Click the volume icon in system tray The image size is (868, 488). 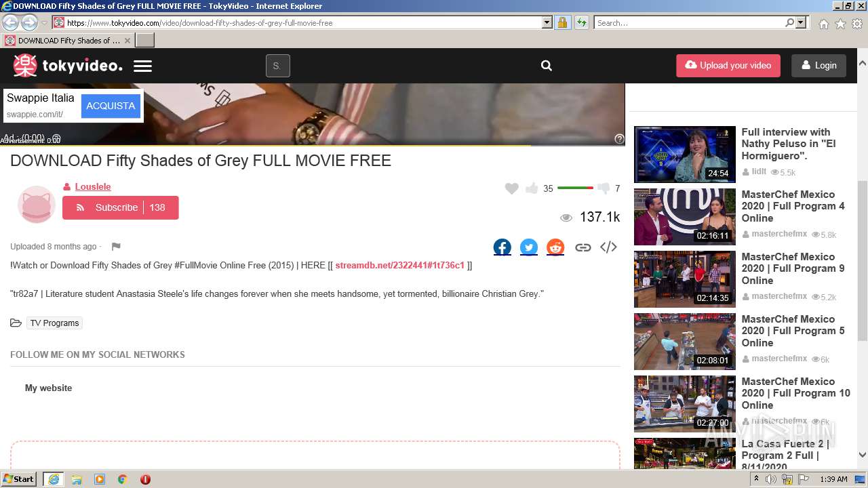tap(770, 479)
